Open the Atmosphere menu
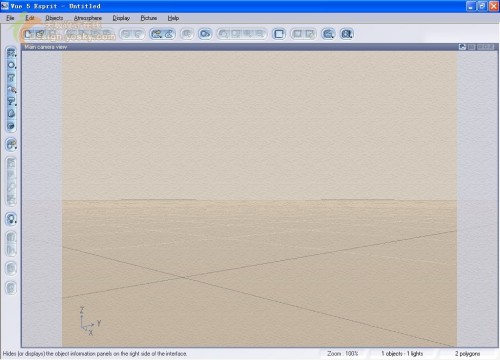 88,18
